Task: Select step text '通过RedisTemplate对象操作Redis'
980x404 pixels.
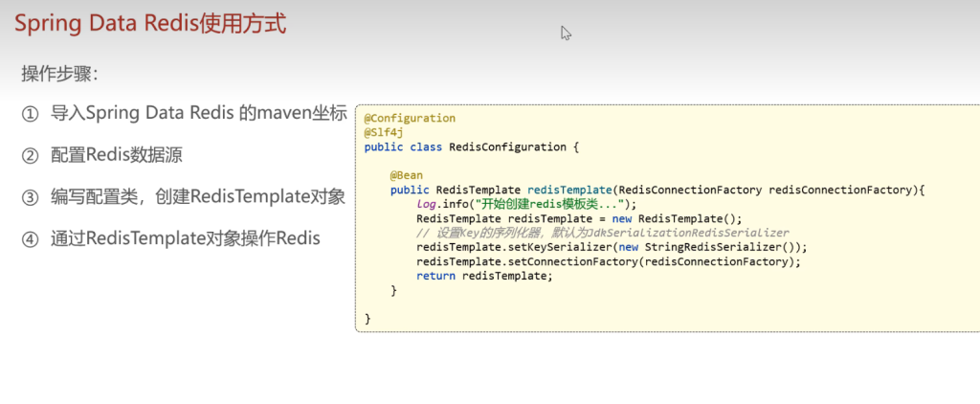Action: point(185,238)
